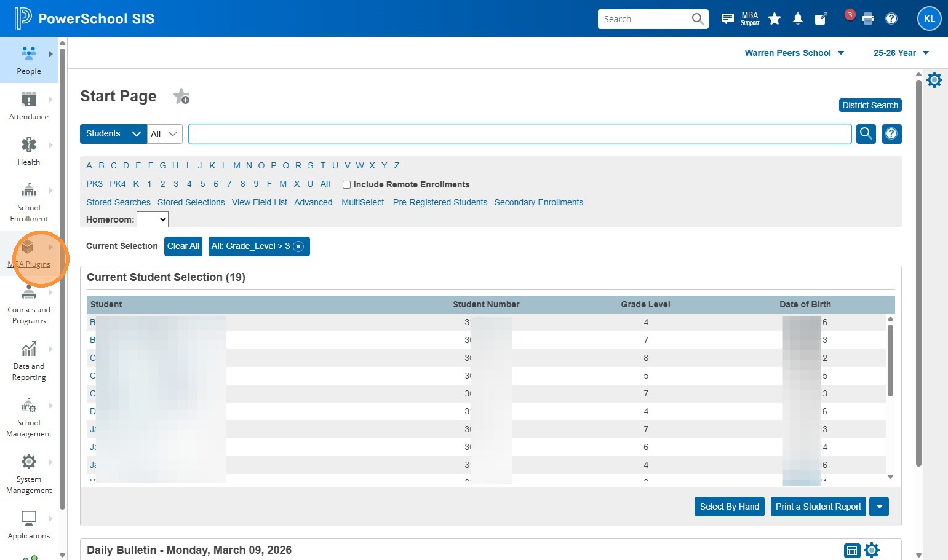Click the student search text field
Screen dimensions: 948x560
pos(520,133)
